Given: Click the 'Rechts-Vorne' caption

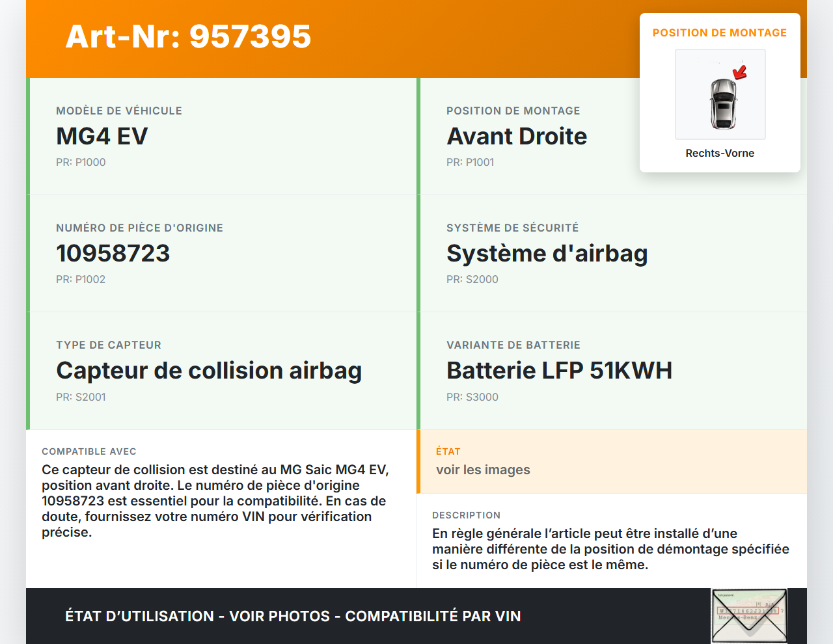Looking at the screenshot, I should 720,153.
